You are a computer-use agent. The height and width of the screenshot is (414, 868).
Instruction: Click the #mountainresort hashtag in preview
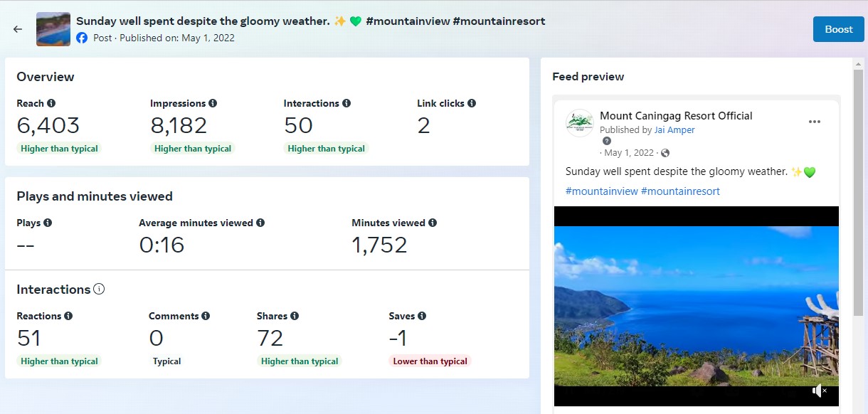point(680,191)
